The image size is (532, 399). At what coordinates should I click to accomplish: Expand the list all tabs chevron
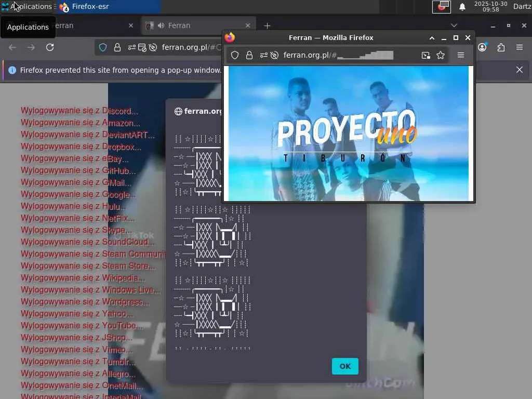point(454,25)
